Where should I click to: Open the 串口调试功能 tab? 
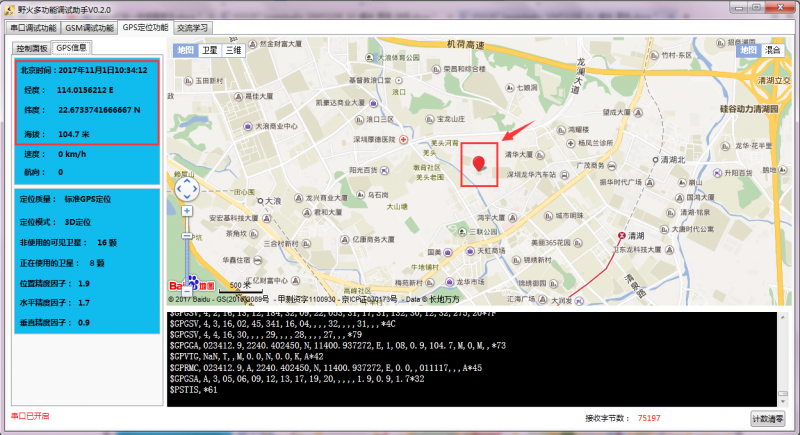pyautogui.click(x=33, y=28)
